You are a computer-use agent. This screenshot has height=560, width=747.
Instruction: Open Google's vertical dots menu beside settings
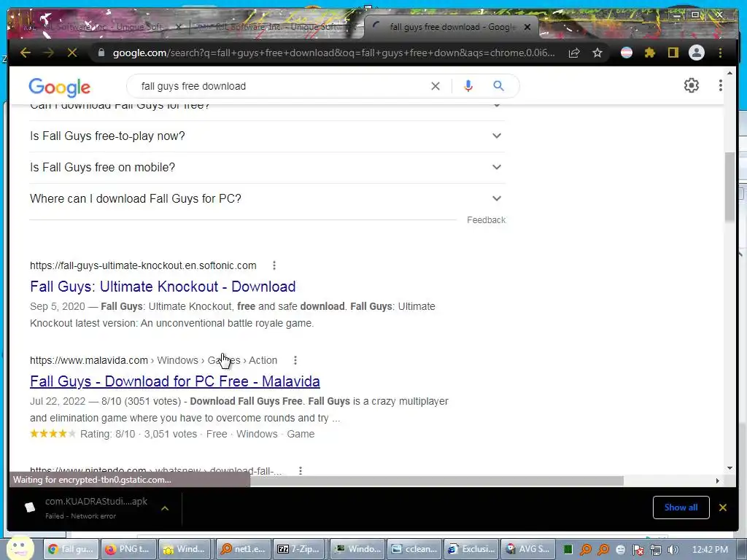click(x=720, y=85)
